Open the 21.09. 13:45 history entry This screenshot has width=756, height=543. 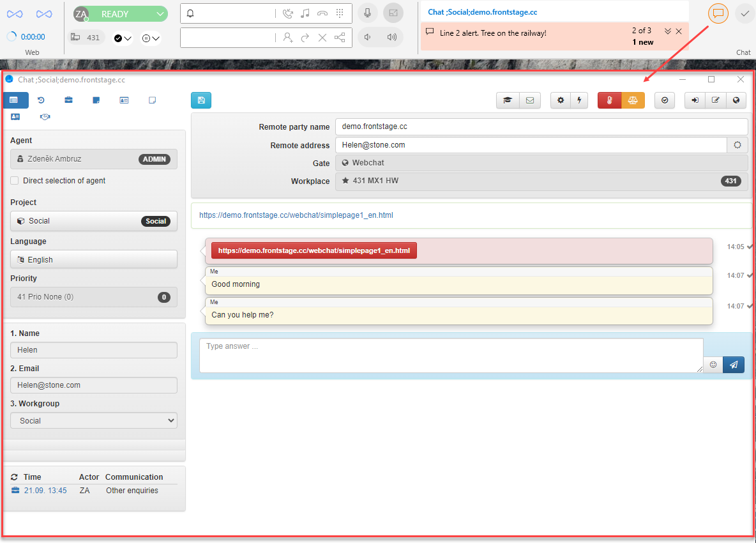point(45,491)
